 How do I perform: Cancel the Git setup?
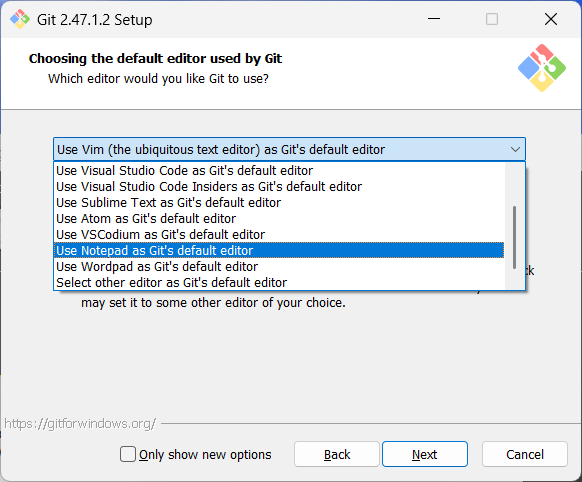pos(525,454)
